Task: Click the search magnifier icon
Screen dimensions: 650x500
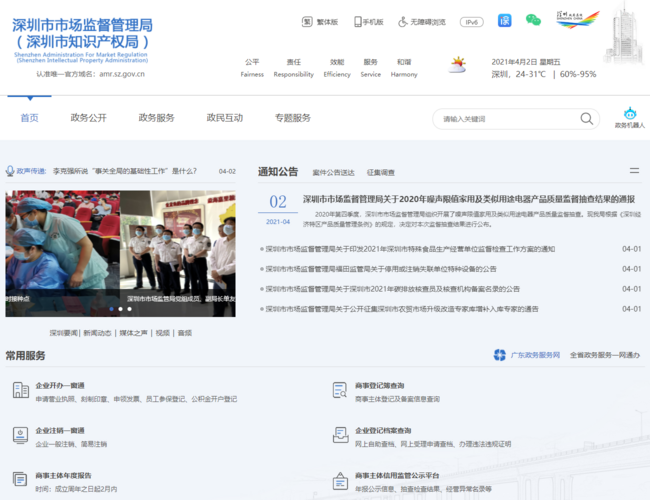Action: (587, 119)
